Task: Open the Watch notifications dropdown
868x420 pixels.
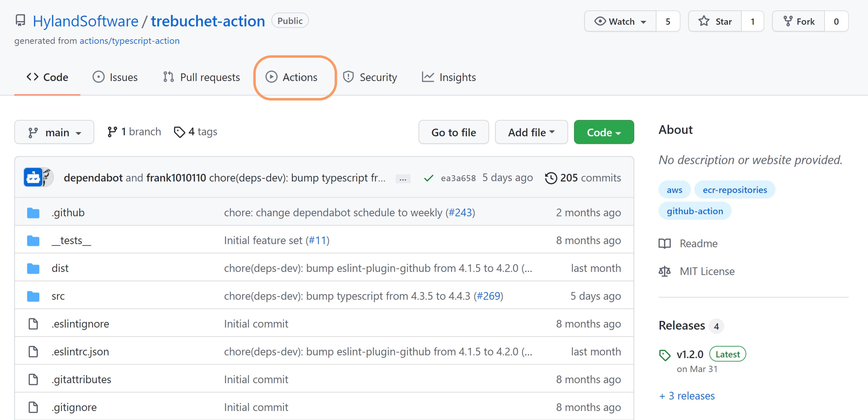Action: [620, 21]
